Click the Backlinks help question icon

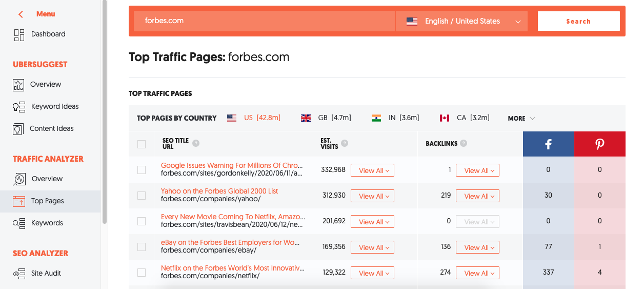coord(464,144)
